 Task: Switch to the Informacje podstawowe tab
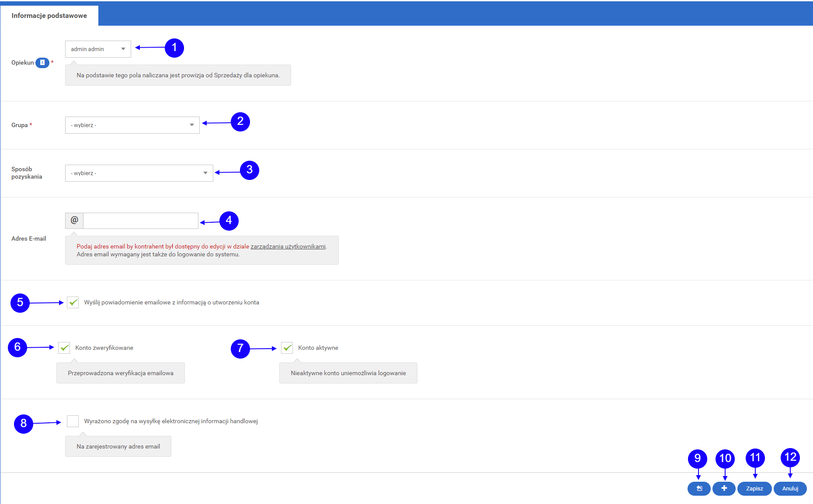49,16
